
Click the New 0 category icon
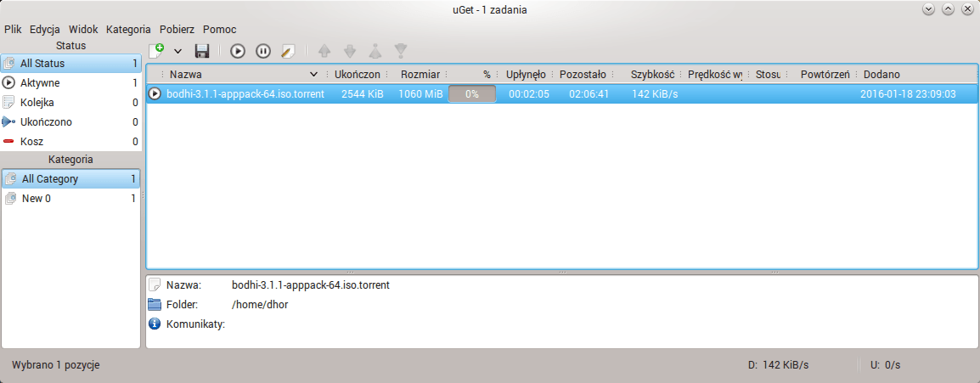pyautogui.click(x=11, y=199)
